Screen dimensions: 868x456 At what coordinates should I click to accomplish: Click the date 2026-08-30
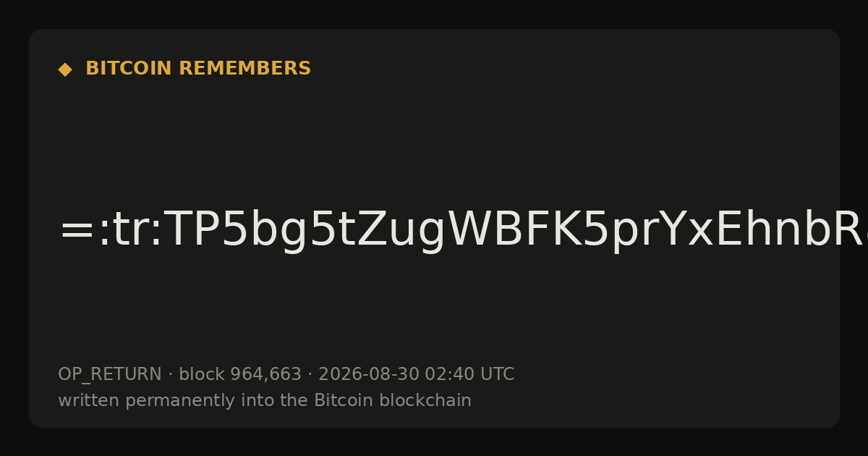point(369,374)
